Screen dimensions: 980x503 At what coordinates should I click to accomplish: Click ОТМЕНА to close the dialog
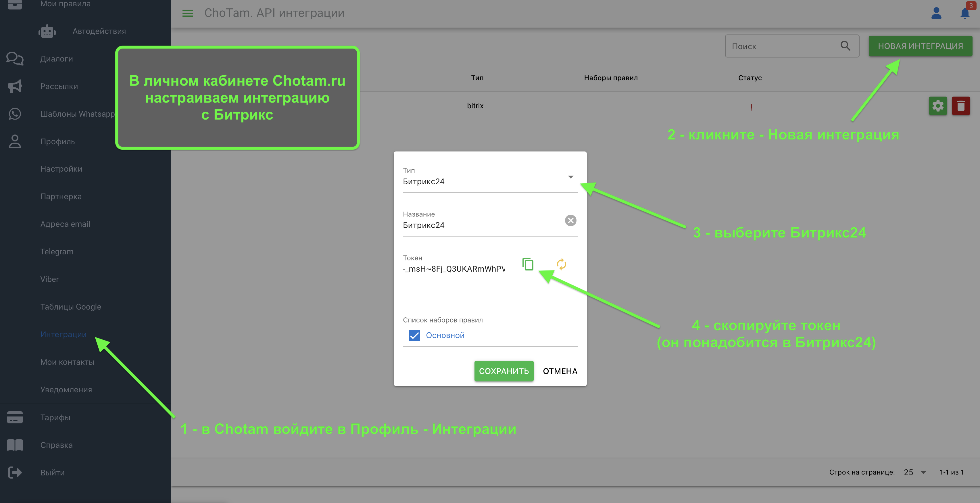pyautogui.click(x=560, y=371)
